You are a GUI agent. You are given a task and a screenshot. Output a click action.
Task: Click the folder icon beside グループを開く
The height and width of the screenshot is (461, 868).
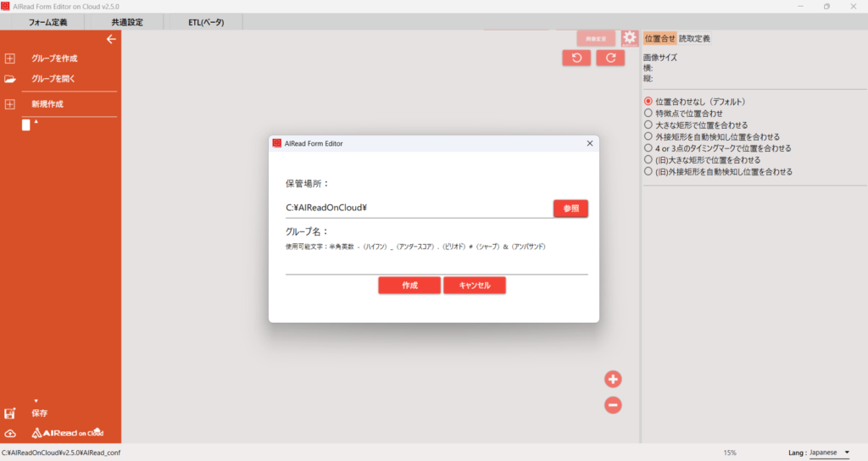10,79
